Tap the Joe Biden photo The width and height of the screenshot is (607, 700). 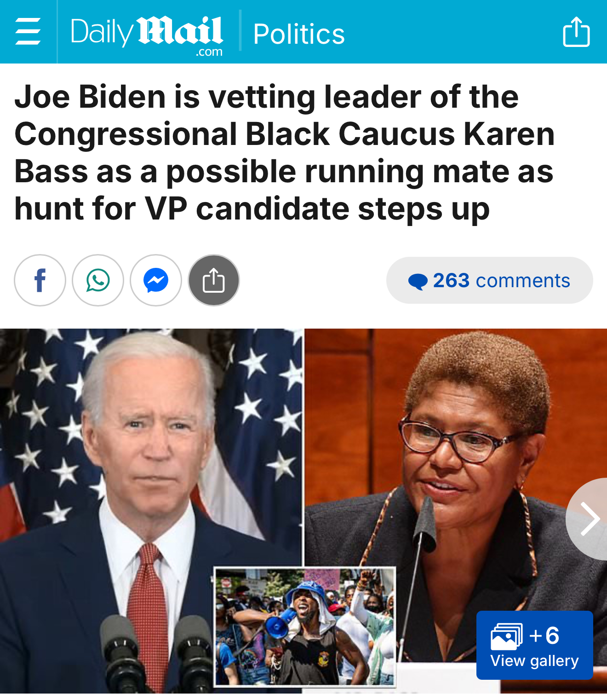click(x=151, y=460)
